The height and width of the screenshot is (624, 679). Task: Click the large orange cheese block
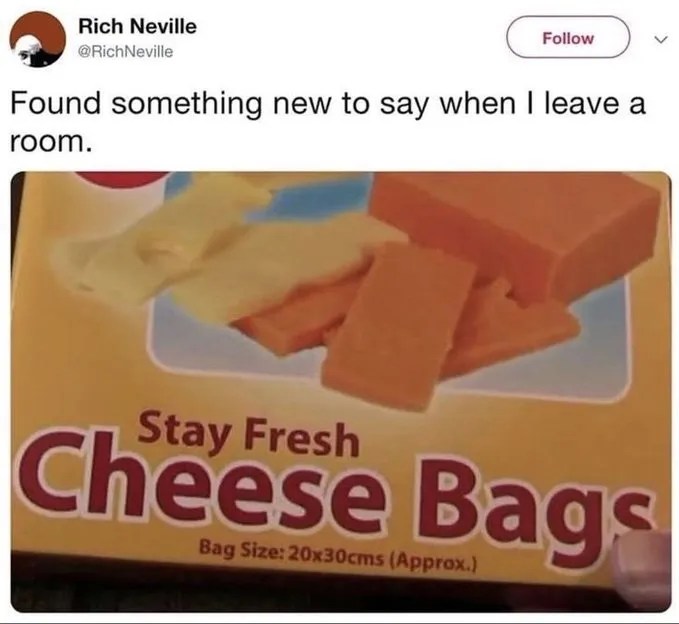point(515,234)
